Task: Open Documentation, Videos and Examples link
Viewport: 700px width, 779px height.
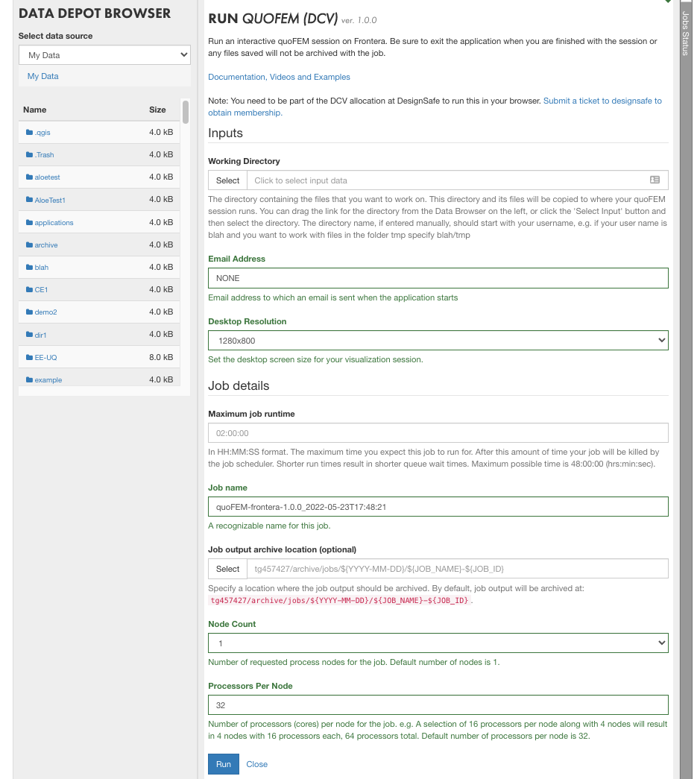Action: pyautogui.click(x=280, y=77)
